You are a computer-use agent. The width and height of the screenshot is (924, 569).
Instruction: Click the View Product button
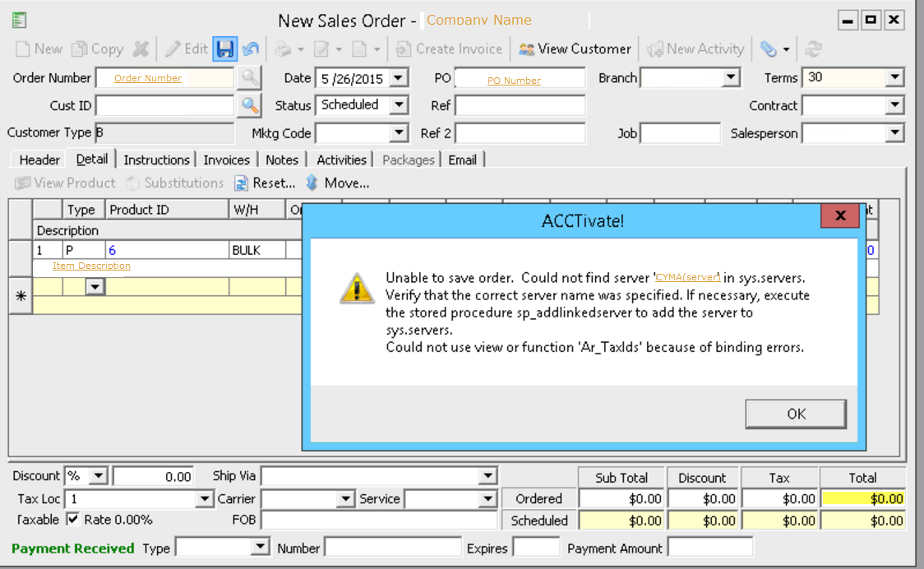[66, 183]
